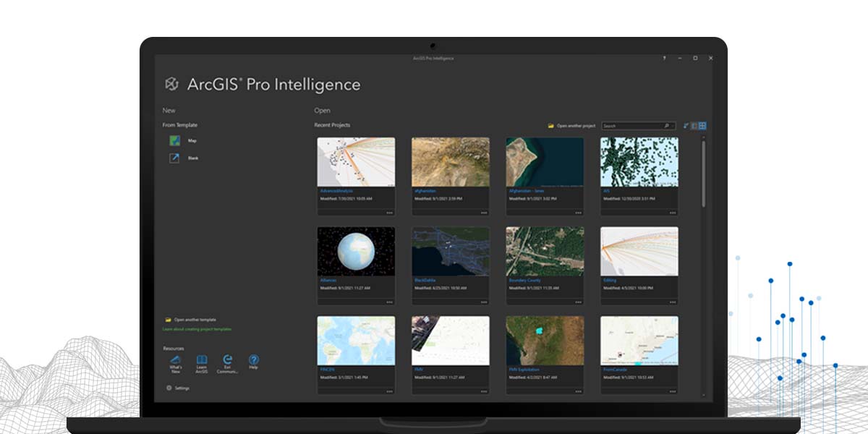
Task: Open more options for BlackDahlia project
Action: (x=484, y=302)
